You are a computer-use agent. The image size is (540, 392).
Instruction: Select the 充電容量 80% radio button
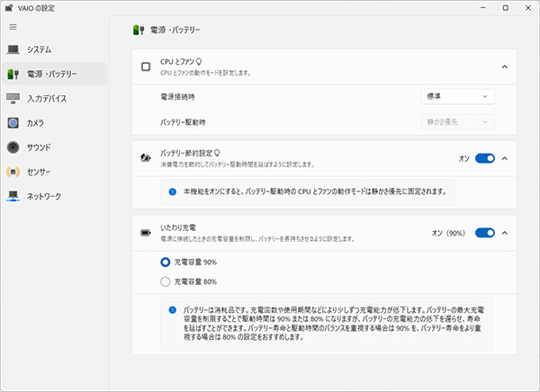165,281
